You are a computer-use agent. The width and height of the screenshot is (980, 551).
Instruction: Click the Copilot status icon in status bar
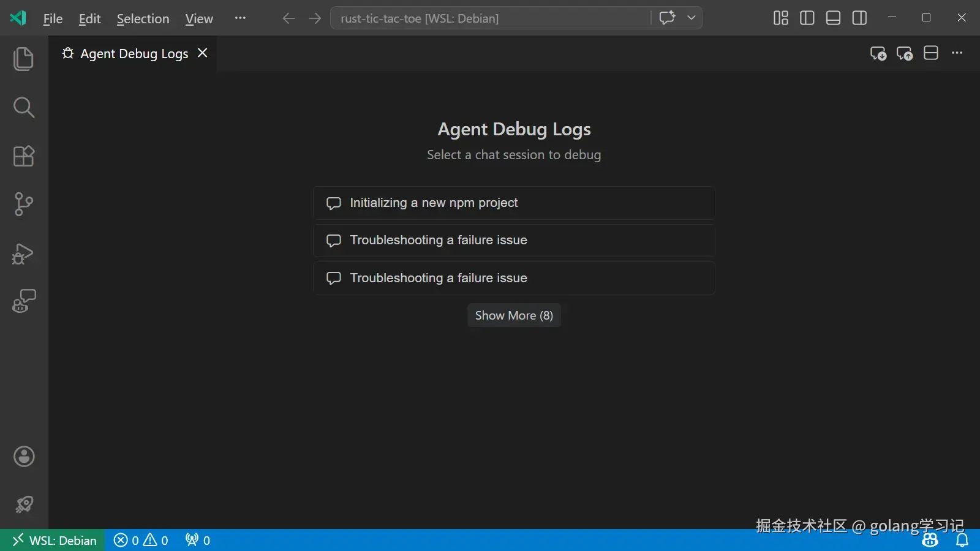click(930, 540)
